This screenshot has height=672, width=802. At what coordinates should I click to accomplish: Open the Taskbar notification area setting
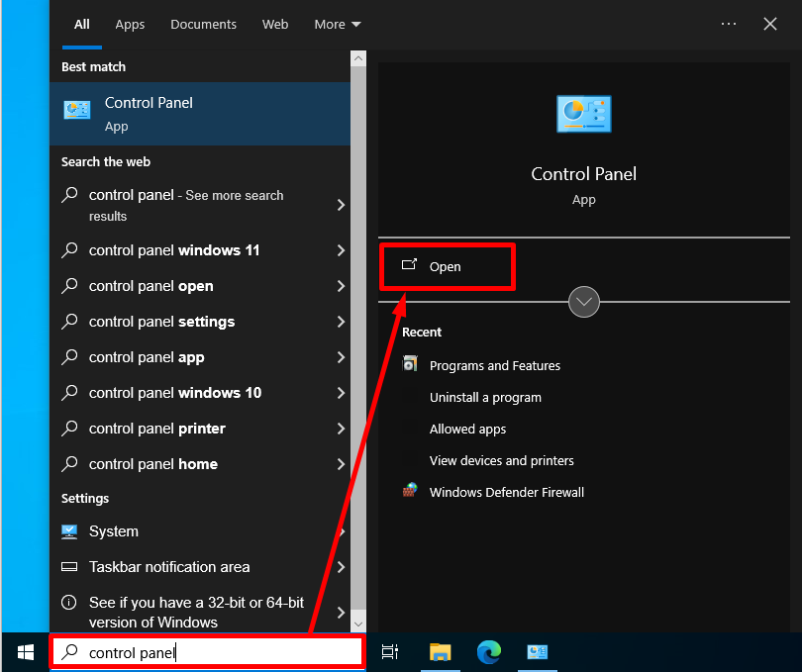point(200,567)
